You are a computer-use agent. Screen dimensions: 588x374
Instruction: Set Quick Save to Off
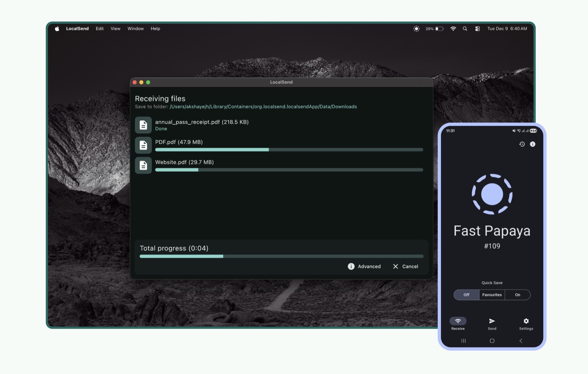(x=466, y=295)
